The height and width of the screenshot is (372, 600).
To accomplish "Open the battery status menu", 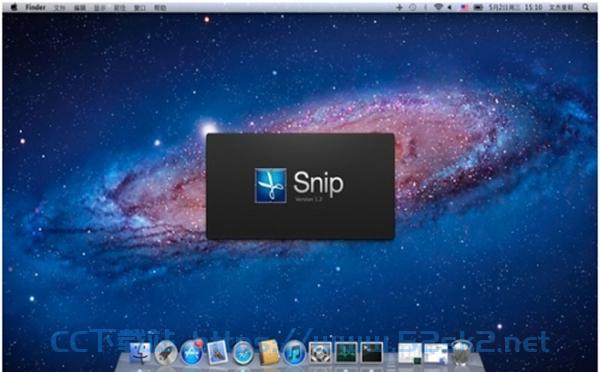I will point(478,7).
